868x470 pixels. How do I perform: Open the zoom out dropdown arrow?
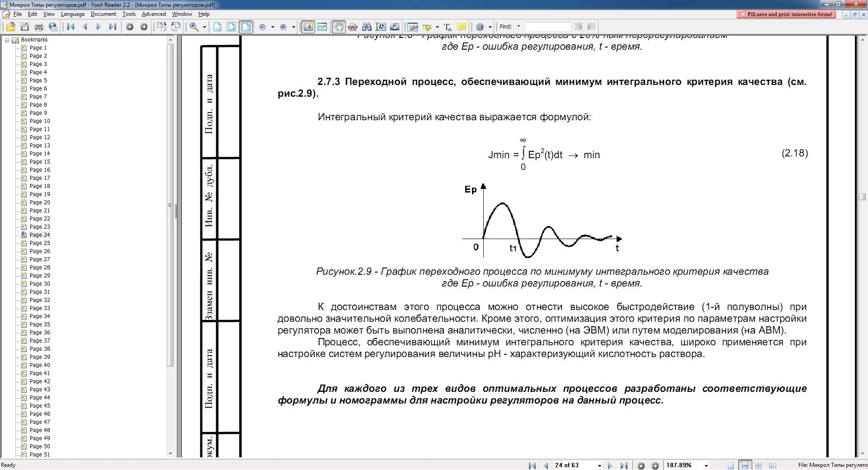point(273,27)
